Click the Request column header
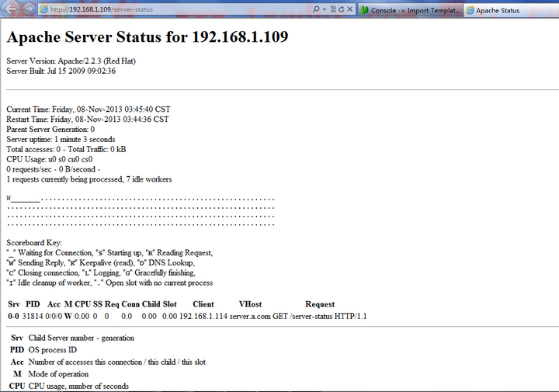Viewport: 559px width, 392px height. [320, 304]
